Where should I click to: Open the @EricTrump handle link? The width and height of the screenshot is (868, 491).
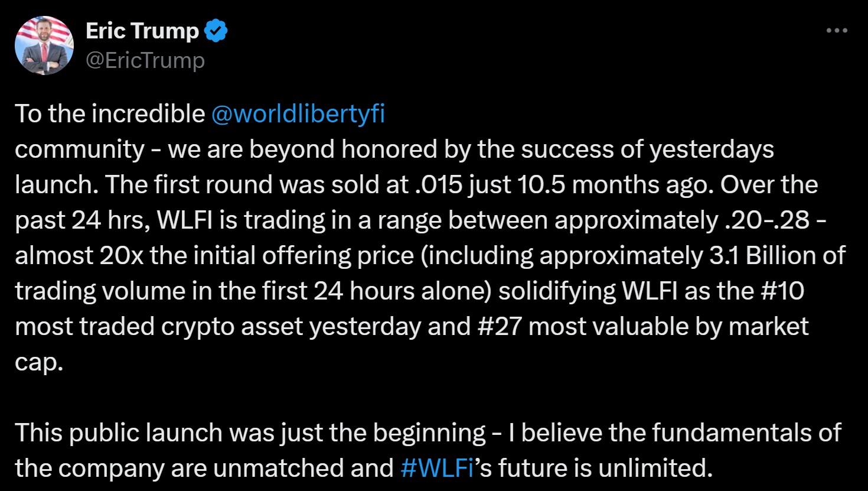pyautogui.click(x=145, y=60)
